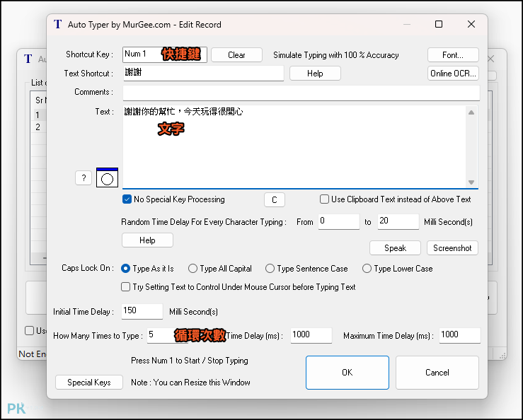Click the Clear shortcut key button

pyautogui.click(x=236, y=55)
